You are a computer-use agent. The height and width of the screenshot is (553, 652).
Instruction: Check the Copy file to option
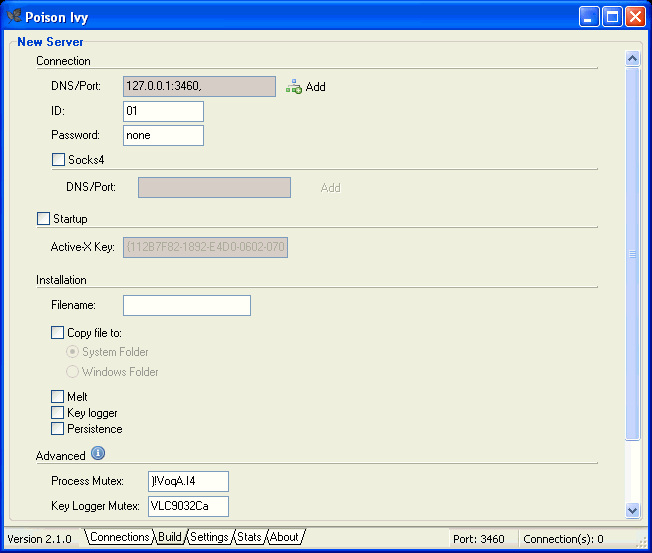pos(58,333)
